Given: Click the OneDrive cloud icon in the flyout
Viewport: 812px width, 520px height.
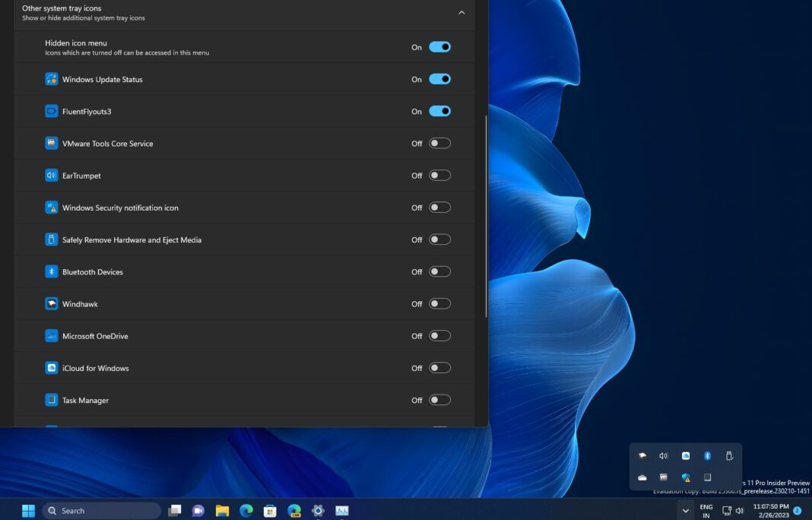Looking at the screenshot, I should [x=642, y=477].
